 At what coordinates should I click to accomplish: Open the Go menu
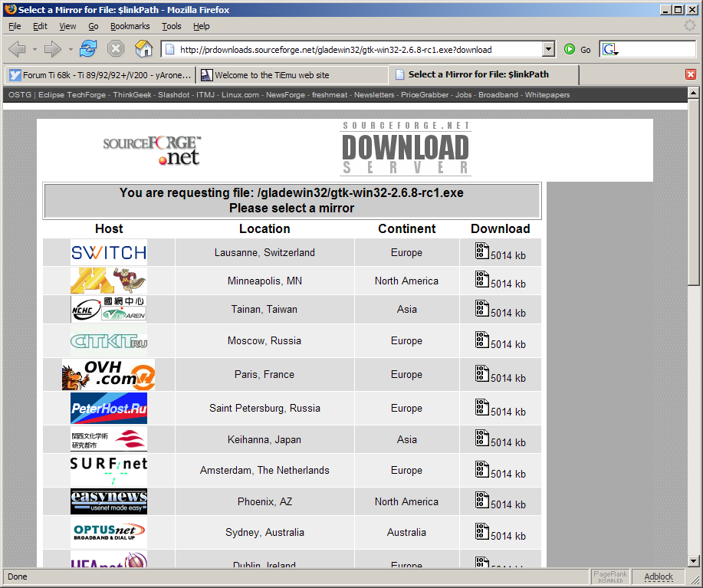[x=94, y=26]
